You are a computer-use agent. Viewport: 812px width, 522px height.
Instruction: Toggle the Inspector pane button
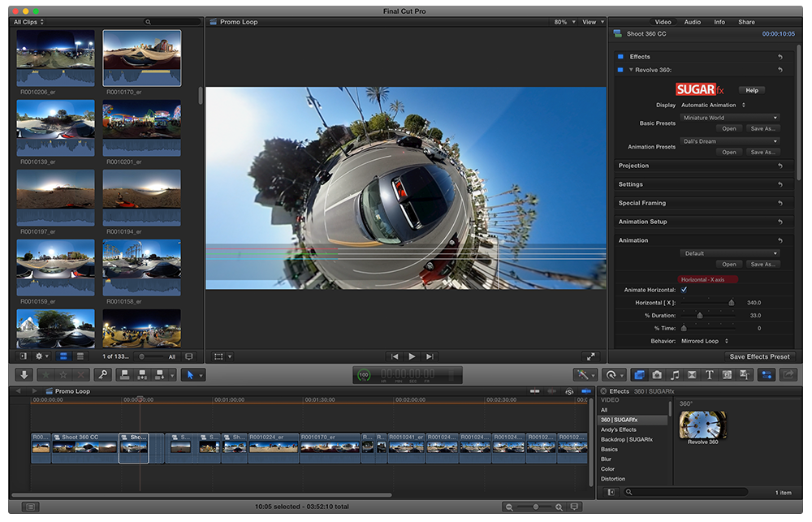767,374
